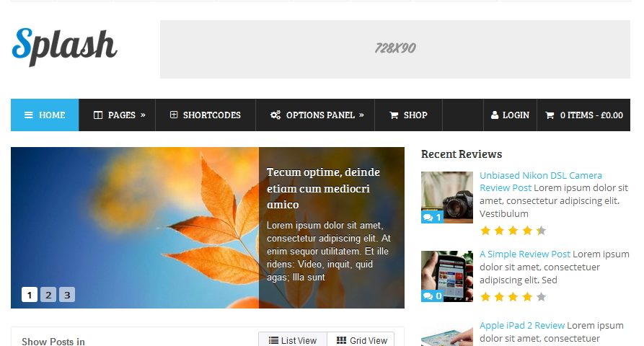
Task: Click the hamburger icon beside HOME
Action: (x=29, y=115)
